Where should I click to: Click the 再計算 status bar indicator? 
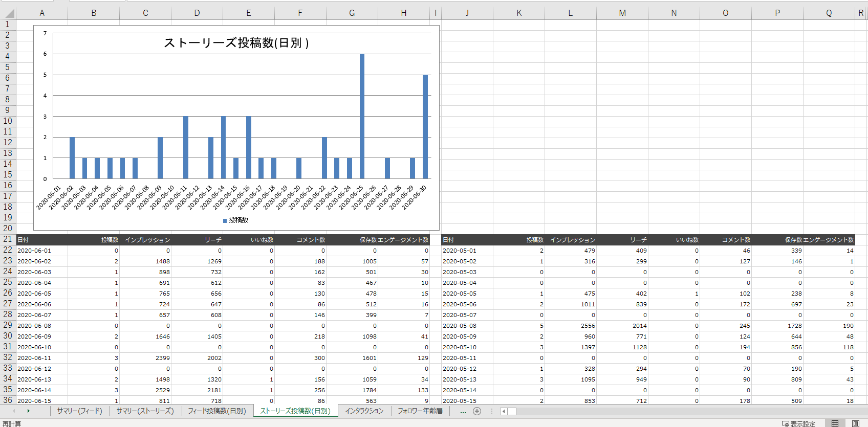coord(12,423)
